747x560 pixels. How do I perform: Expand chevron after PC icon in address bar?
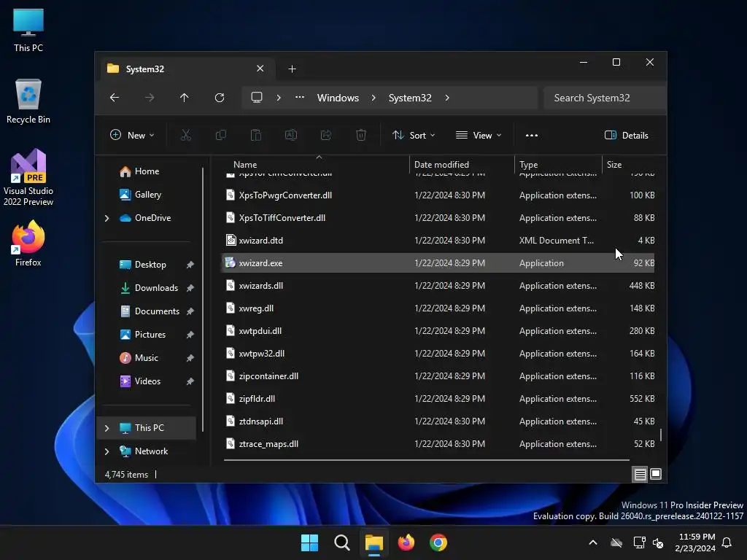coord(279,98)
